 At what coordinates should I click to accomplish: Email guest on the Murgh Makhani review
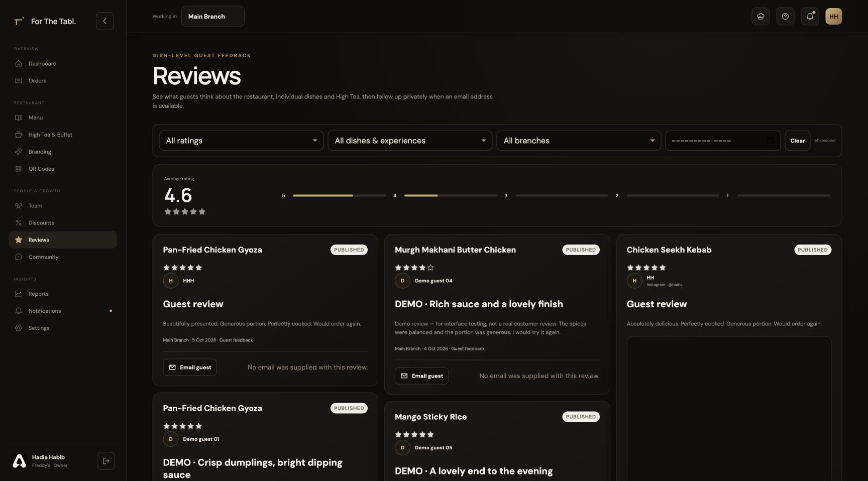[421, 376]
